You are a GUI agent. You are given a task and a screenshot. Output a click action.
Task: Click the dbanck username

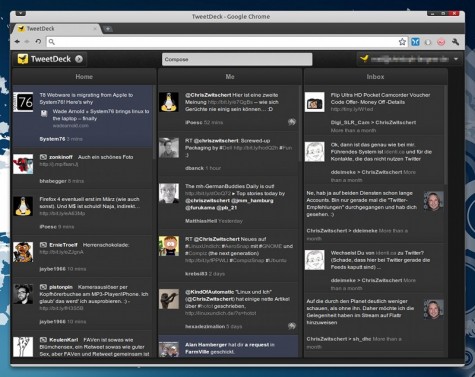(x=194, y=168)
